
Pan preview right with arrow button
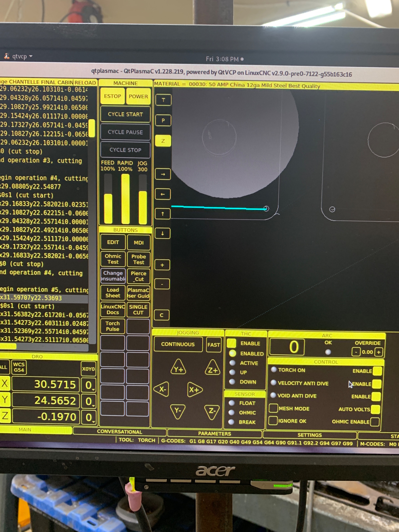[x=163, y=174]
